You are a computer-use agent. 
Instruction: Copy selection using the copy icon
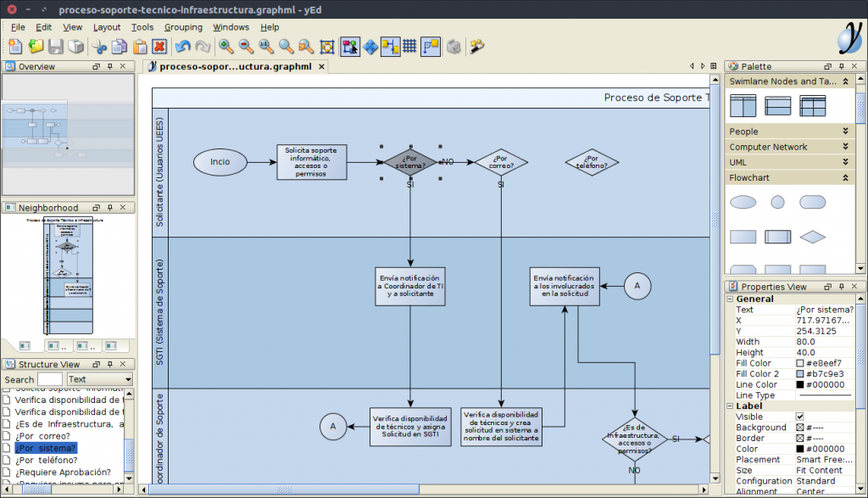(x=119, y=48)
